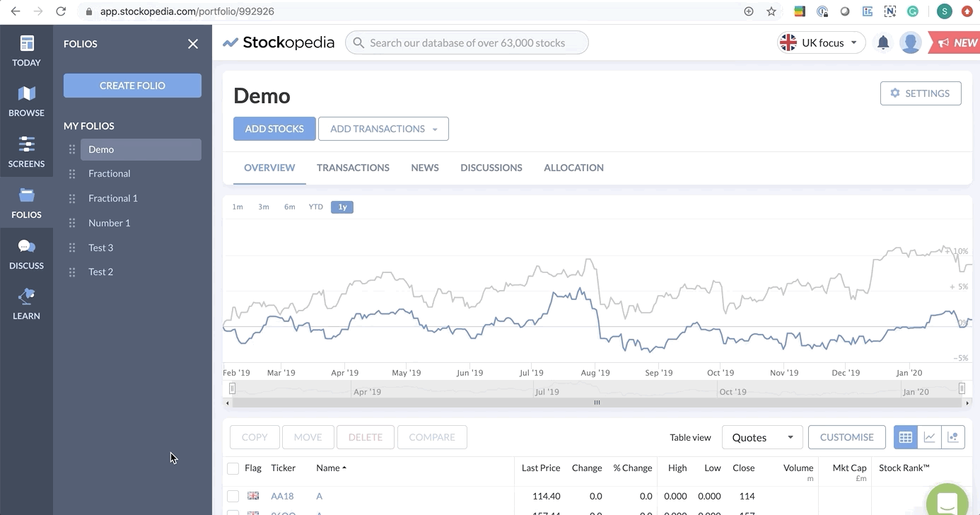Open the user profile avatar
The image size is (980, 515).
[911, 42]
